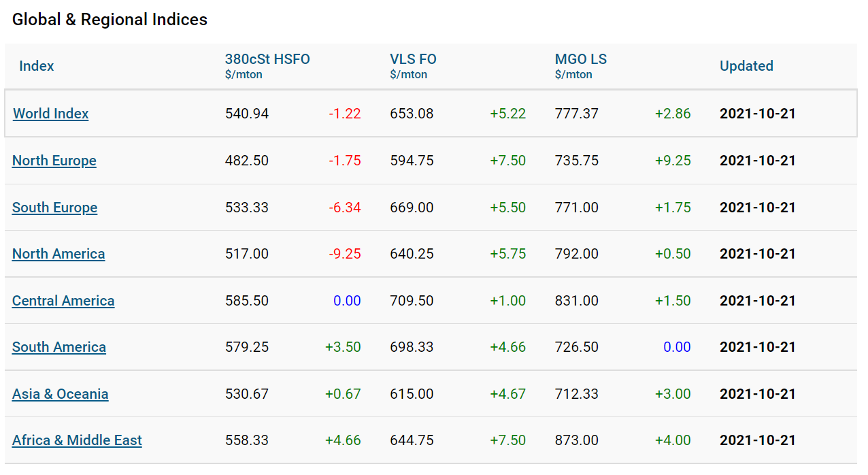Open North America regional index
Viewport: 868px width, 475px height.
(59, 254)
